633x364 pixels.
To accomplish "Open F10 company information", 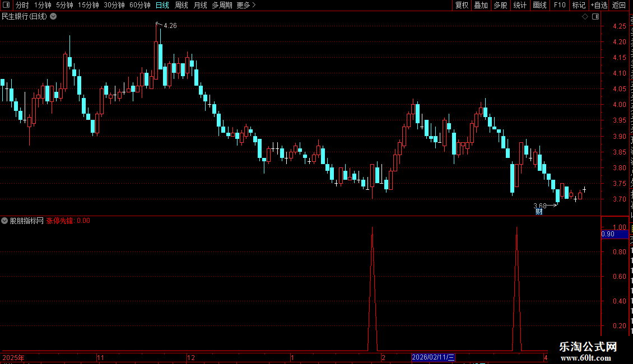I will tap(560, 5).
